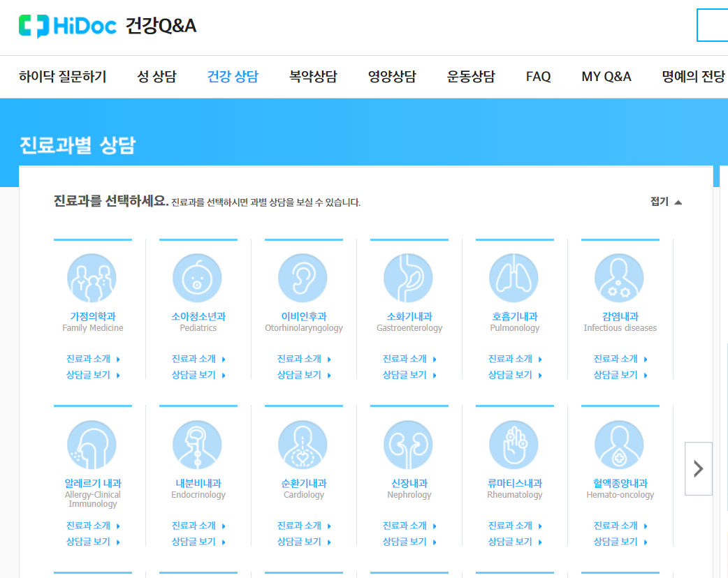
Task: Open the FAQ menu item
Action: click(538, 77)
